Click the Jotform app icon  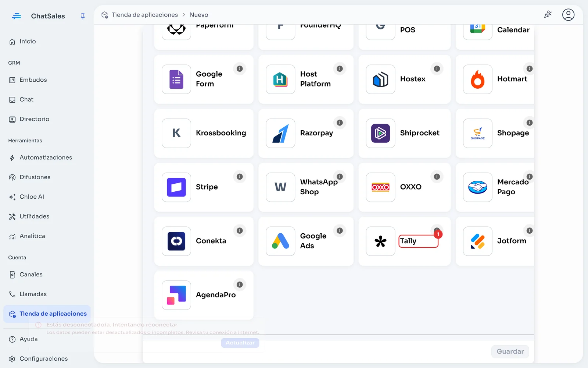click(477, 241)
